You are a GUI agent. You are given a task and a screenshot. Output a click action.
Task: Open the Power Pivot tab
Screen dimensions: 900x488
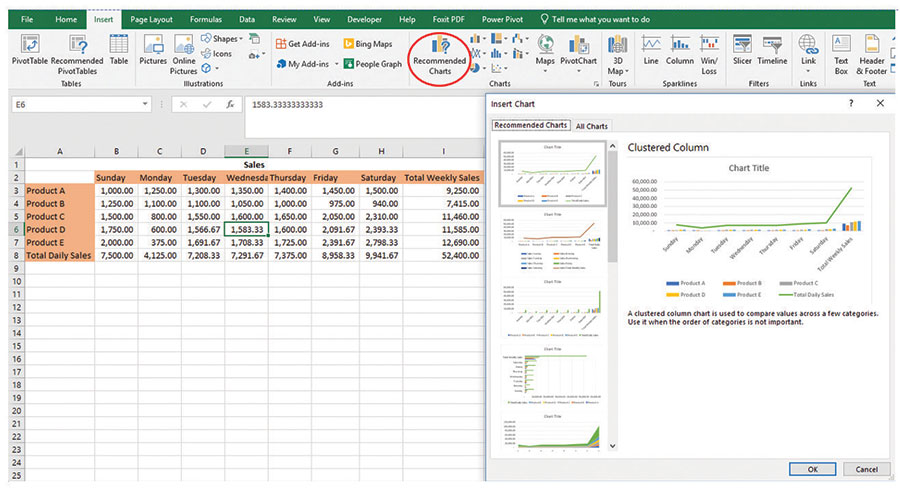click(502, 19)
